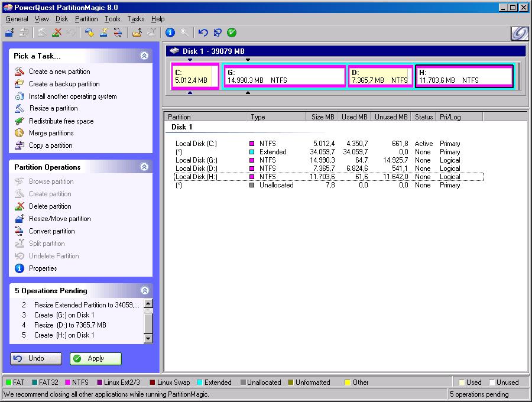Viewport: 532px width, 402px height.
Task: Click the Merge partitions icon
Action: click(x=20, y=133)
